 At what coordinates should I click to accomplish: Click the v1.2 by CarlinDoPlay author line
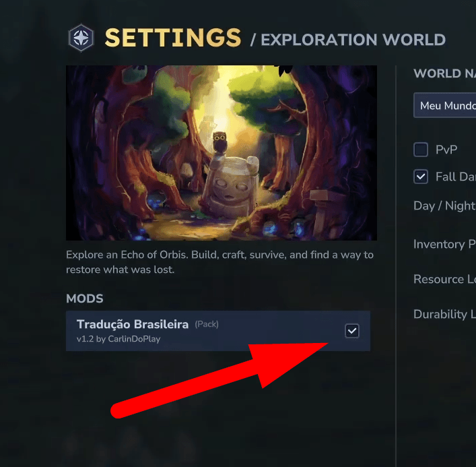(x=118, y=339)
